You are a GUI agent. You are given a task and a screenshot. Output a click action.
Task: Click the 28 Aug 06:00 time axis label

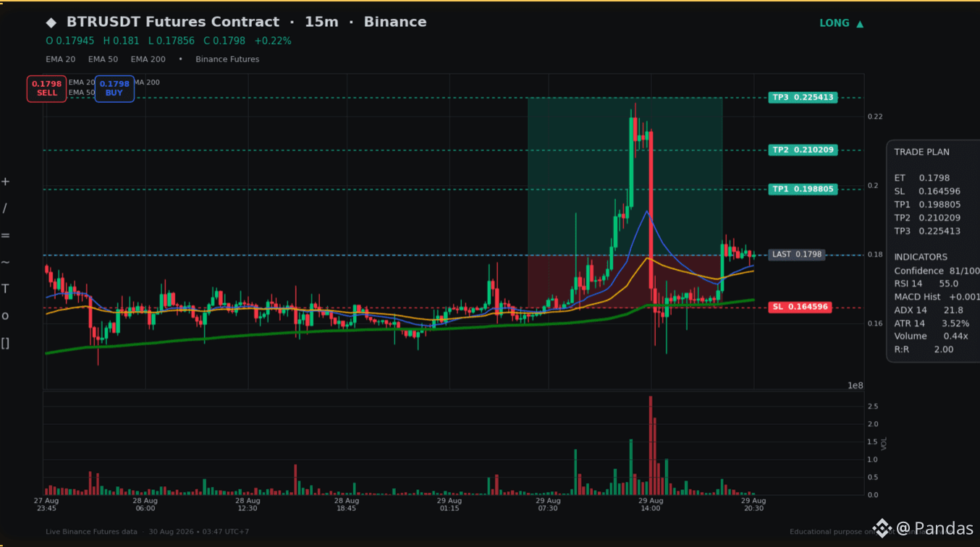[x=145, y=504]
